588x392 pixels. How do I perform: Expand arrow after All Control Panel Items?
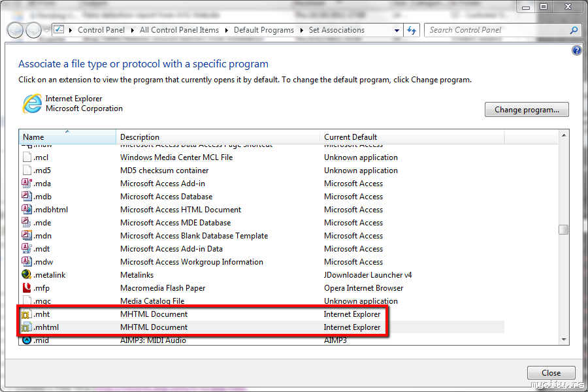click(227, 31)
